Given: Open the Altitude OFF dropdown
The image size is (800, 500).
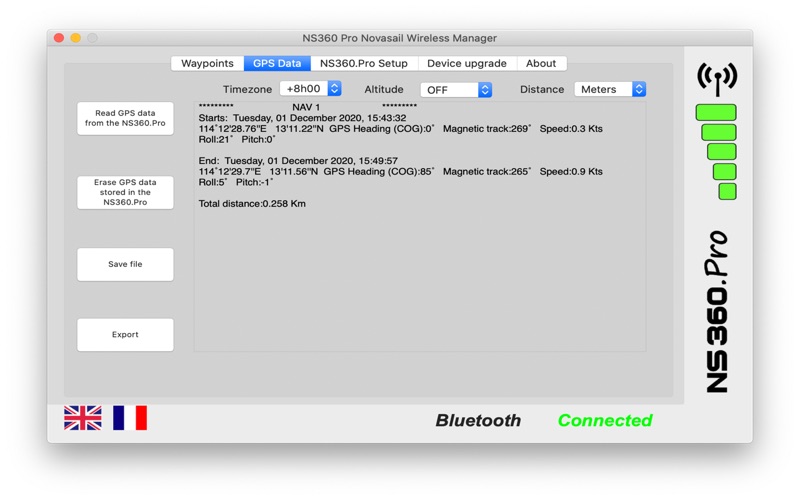Looking at the screenshot, I should (x=456, y=90).
